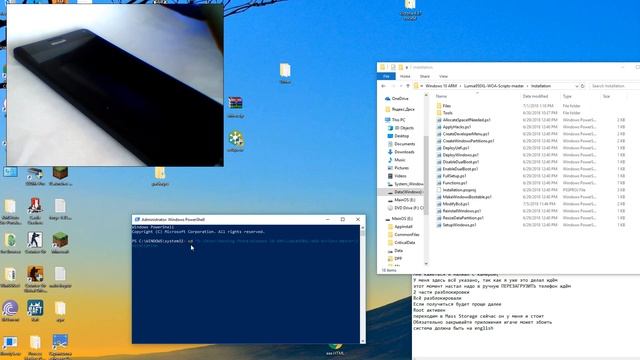Open the CriticalData folder in navigation tree
This screenshot has width=640, height=360.
pyautogui.click(x=405, y=242)
